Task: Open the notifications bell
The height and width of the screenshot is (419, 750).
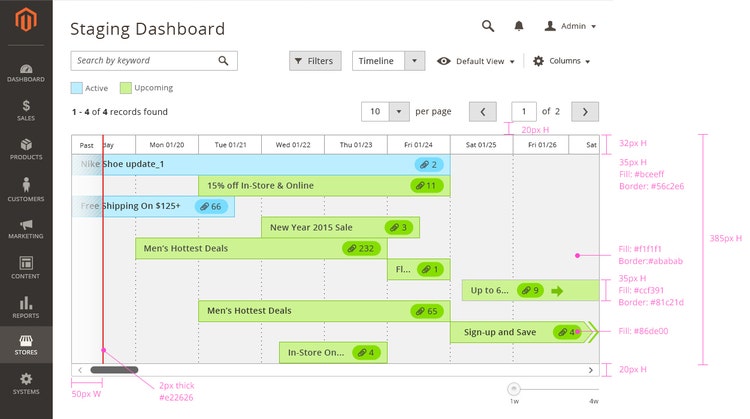Action: tap(519, 26)
